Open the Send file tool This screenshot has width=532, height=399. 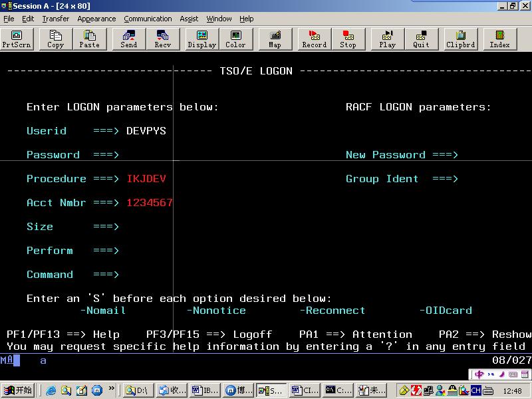click(x=129, y=39)
